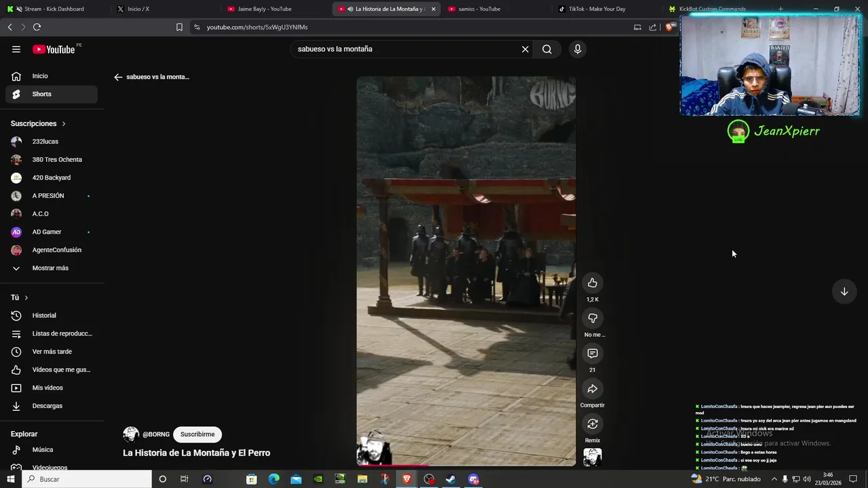Click the magnifier search button
The height and width of the screenshot is (488, 868).
pos(547,49)
